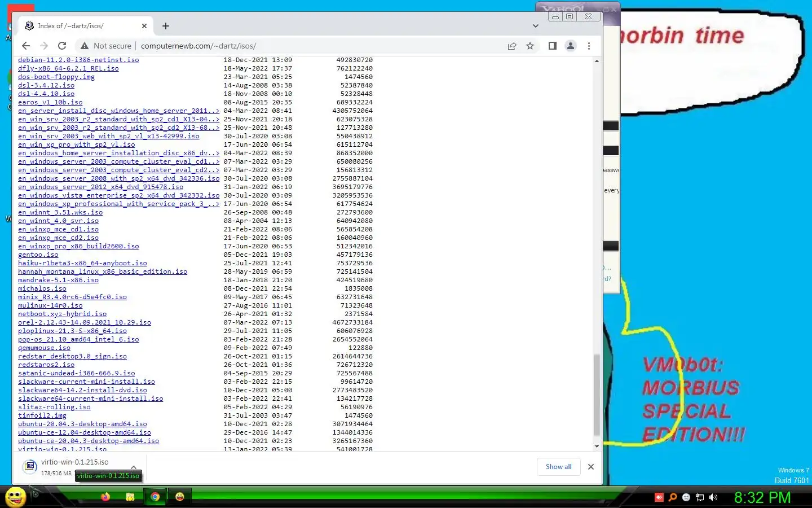
Task: Open the tab search chevron
Action: tap(536, 26)
